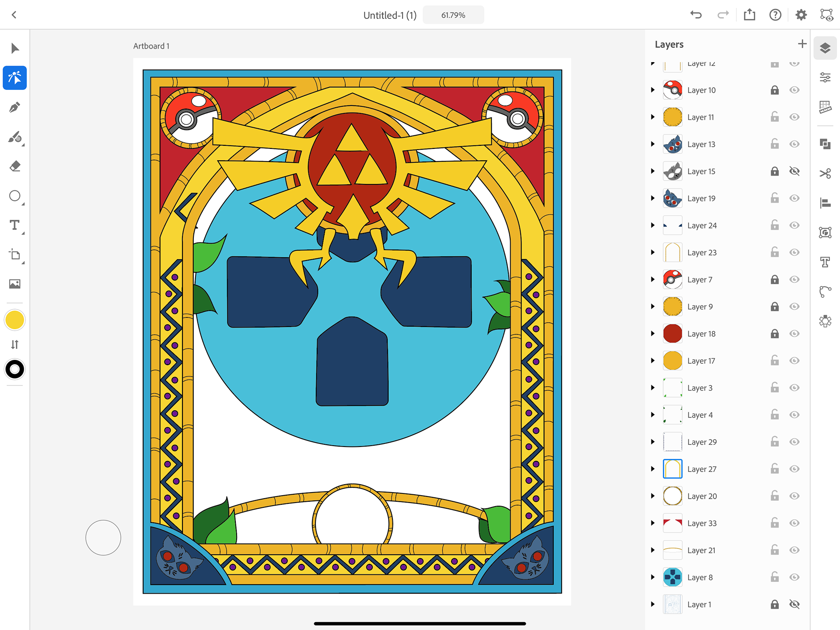This screenshot has width=840, height=630.
Task: Unlock Layer 18
Action: click(x=774, y=334)
